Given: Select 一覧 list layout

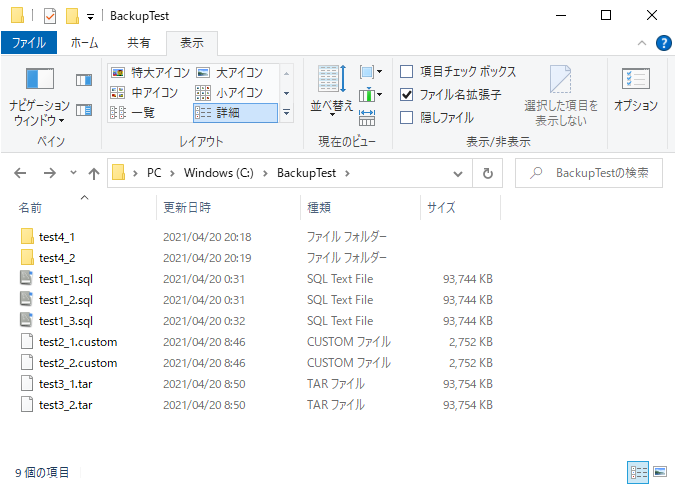Looking at the screenshot, I should (133, 113).
